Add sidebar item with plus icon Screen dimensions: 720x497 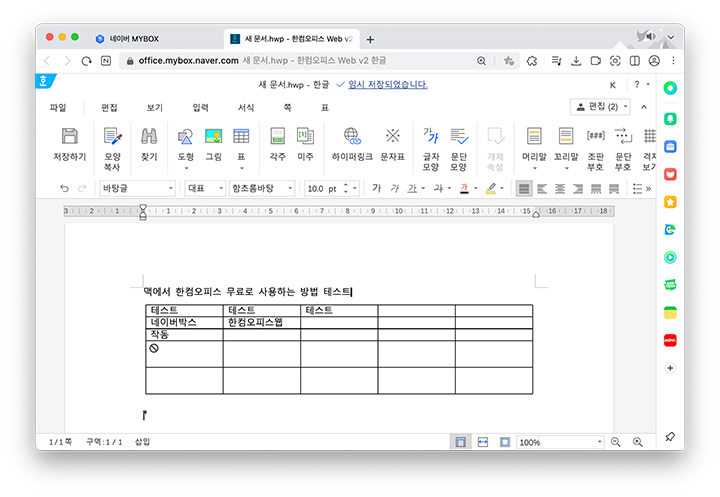point(670,368)
